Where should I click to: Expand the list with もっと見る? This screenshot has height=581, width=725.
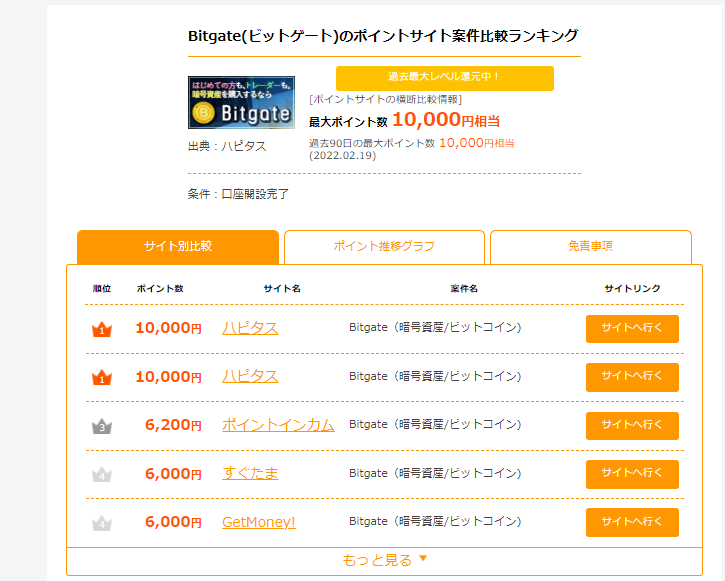tap(384, 560)
